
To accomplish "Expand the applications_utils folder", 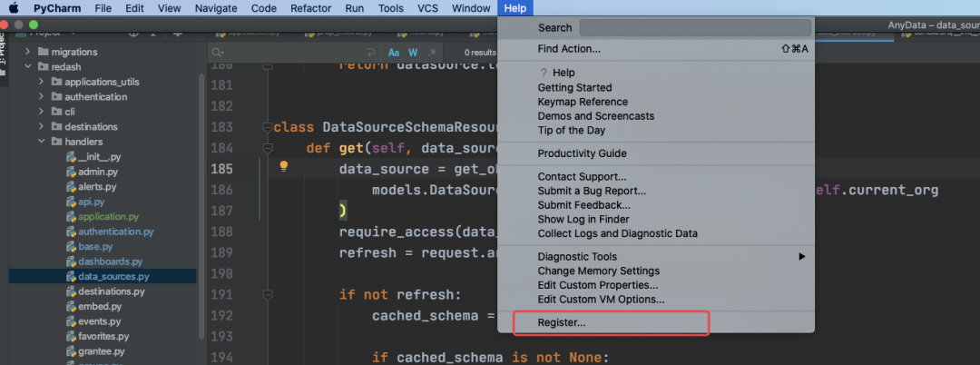I will pyautogui.click(x=41, y=82).
